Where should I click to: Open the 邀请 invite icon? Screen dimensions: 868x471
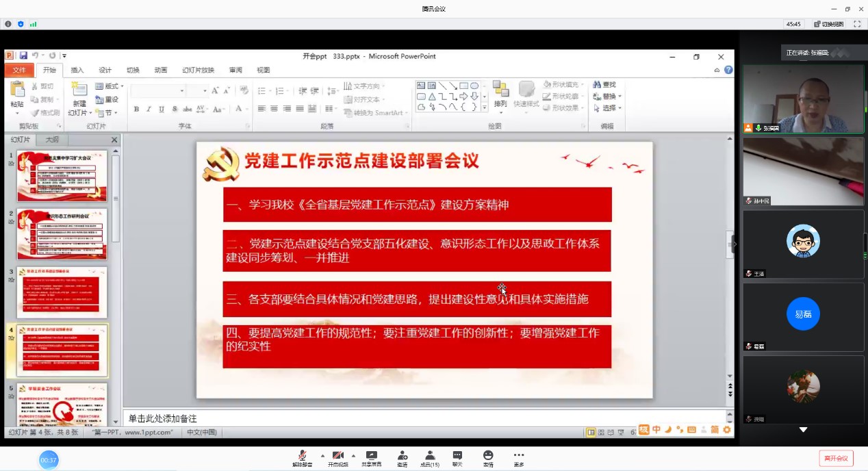point(403,457)
